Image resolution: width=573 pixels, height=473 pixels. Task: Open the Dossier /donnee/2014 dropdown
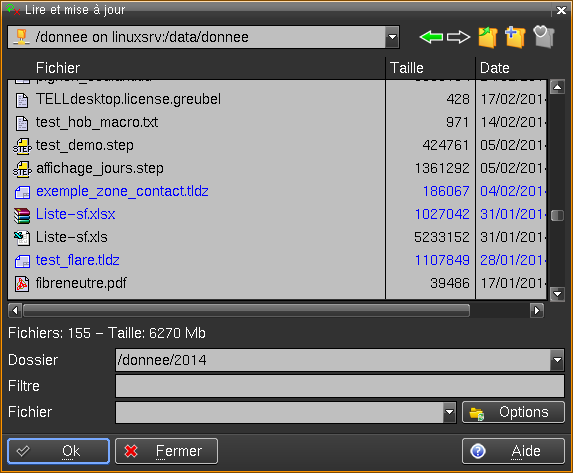(x=557, y=360)
